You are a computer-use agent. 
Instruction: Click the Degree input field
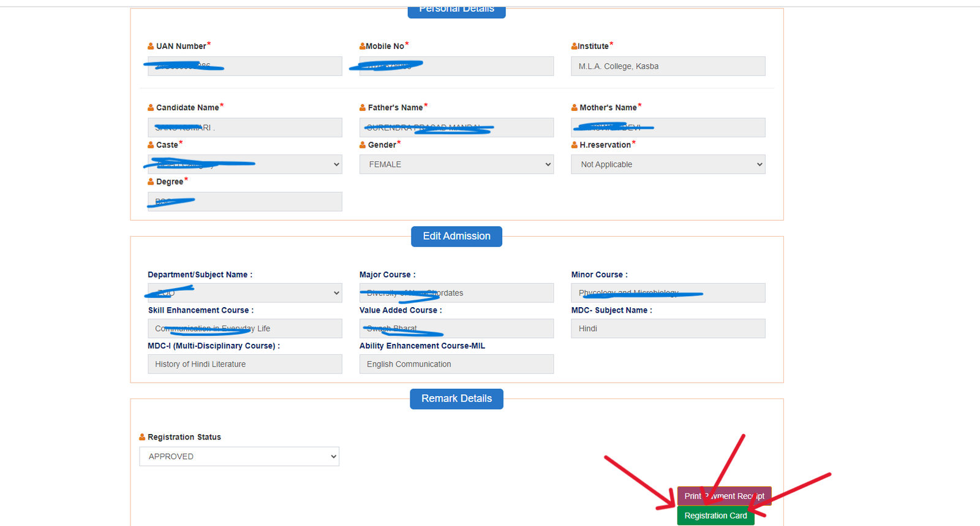[x=245, y=202]
